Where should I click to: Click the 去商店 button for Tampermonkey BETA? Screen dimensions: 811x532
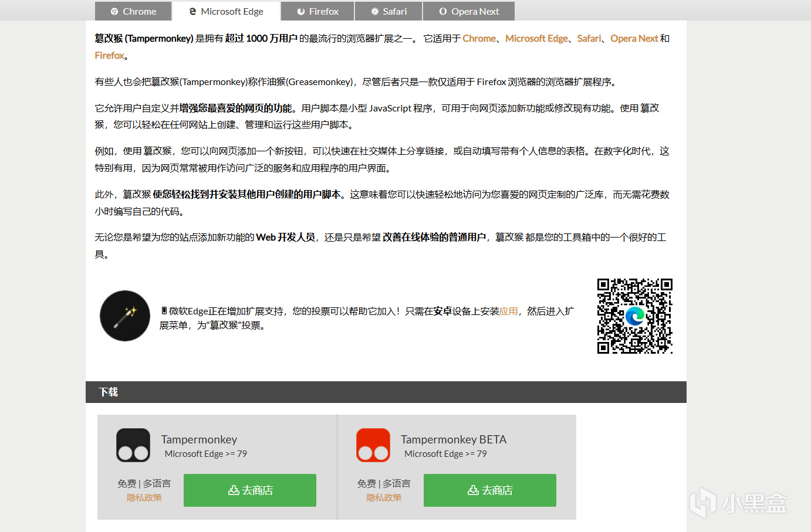coord(489,490)
